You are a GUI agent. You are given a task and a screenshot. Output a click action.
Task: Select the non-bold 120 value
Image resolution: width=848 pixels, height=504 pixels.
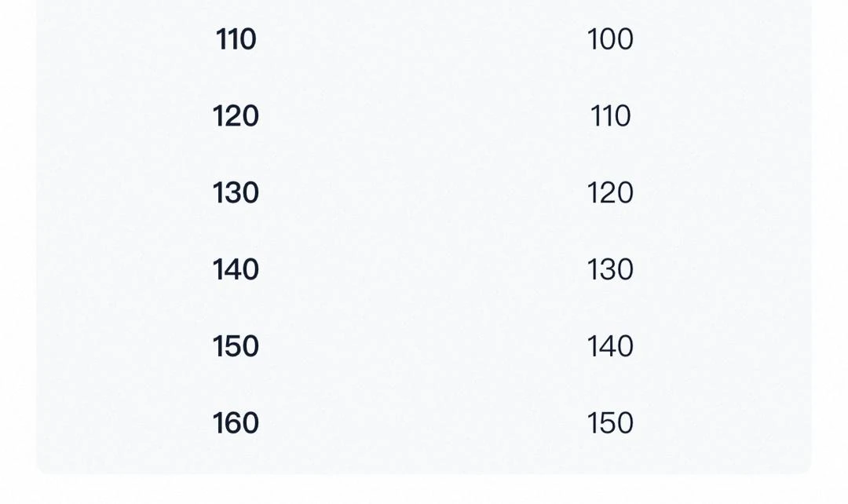(x=610, y=193)
